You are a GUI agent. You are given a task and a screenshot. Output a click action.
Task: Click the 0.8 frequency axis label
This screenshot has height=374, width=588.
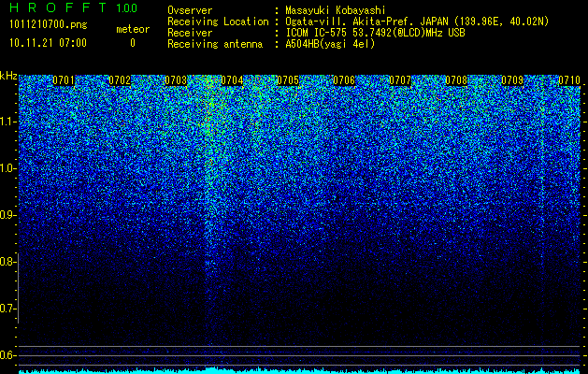tap(8, 262)
